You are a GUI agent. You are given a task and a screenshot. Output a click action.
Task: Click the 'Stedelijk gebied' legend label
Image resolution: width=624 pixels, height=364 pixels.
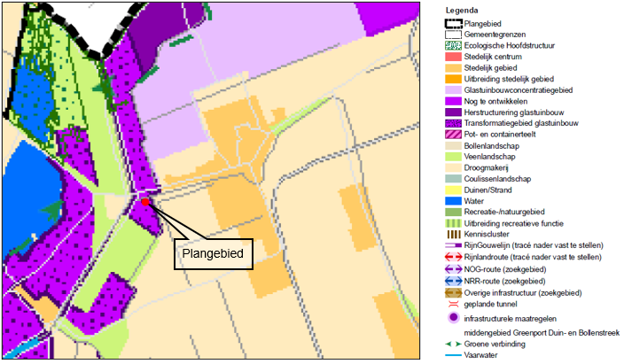click(x=490, y=68)
